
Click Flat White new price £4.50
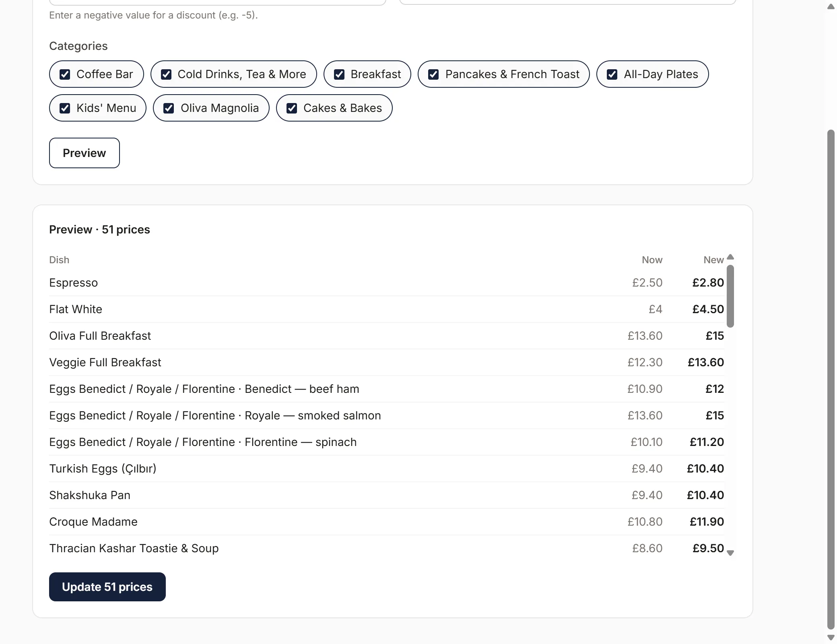[708, 309]
